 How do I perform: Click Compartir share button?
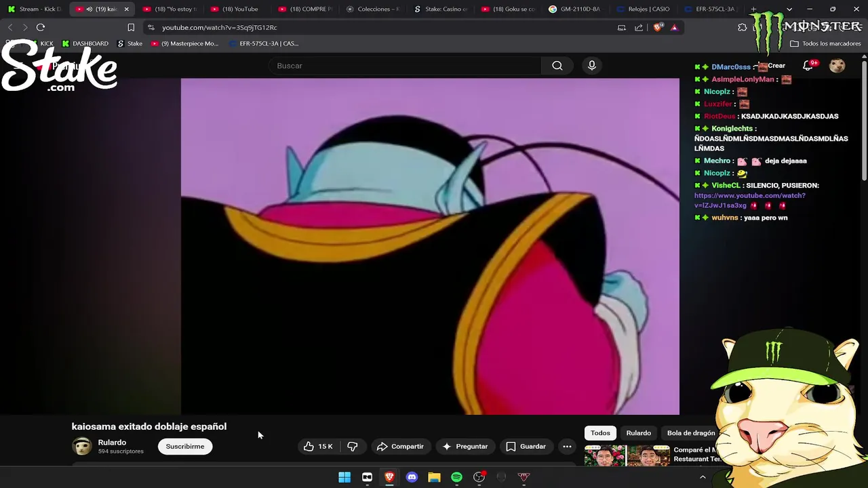pos(400,447)
